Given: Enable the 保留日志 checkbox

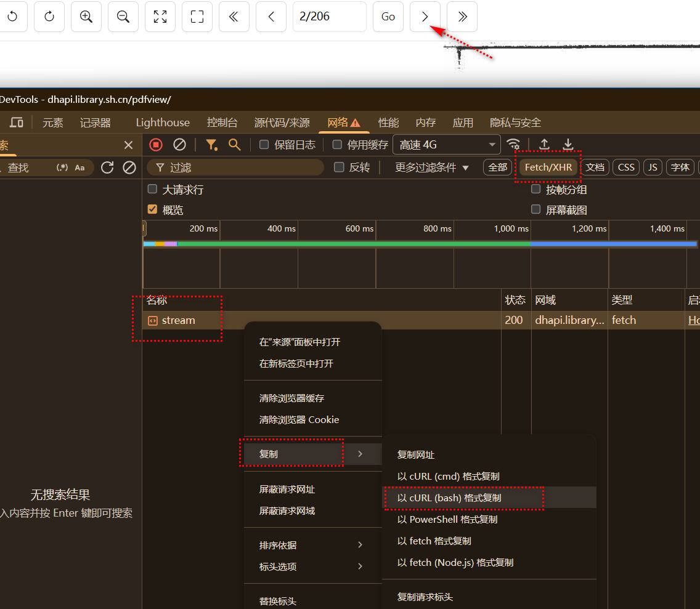Looking at the screenshot, I should (x=264, y=145).
